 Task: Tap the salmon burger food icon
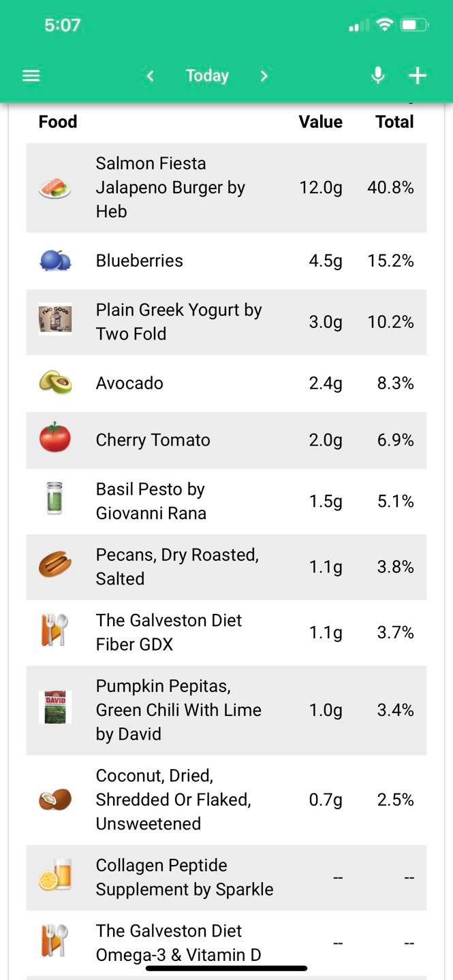54,188
